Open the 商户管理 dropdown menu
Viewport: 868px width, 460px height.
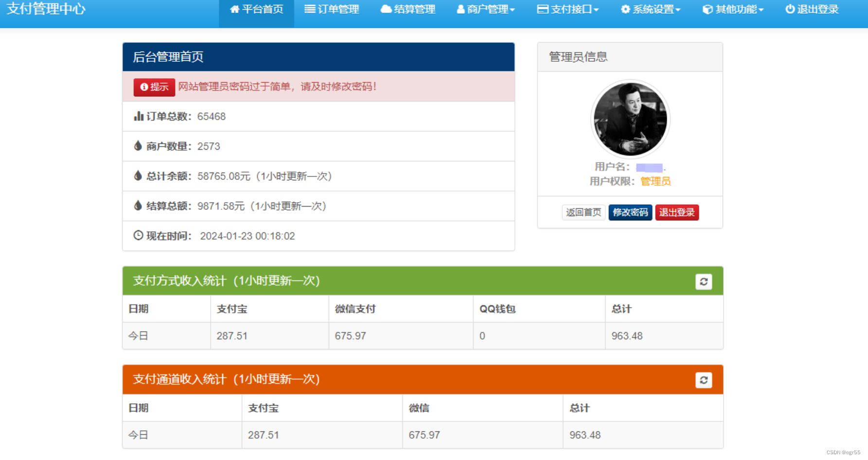(486, 8)
